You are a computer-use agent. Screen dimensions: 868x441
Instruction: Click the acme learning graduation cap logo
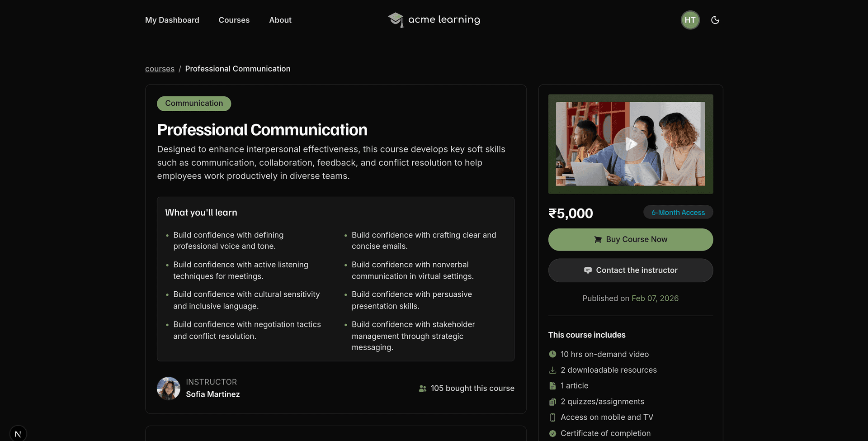[396, 19]
